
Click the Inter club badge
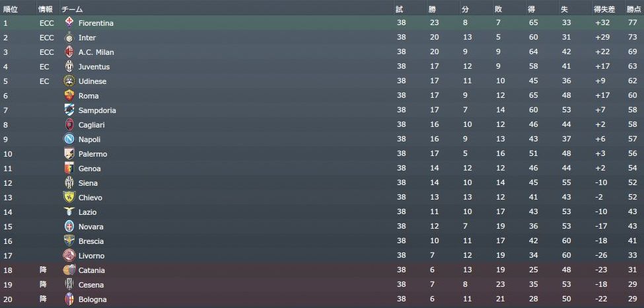[x=69, y=38]
